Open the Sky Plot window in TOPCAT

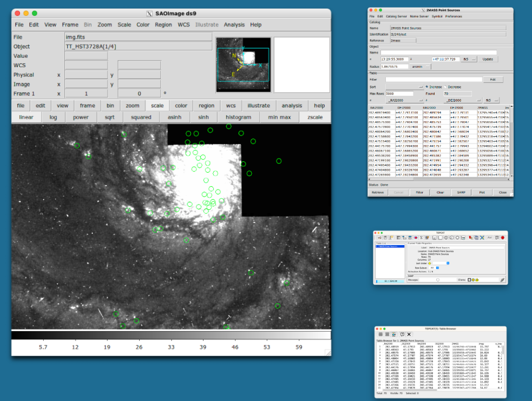pos(446,238)
